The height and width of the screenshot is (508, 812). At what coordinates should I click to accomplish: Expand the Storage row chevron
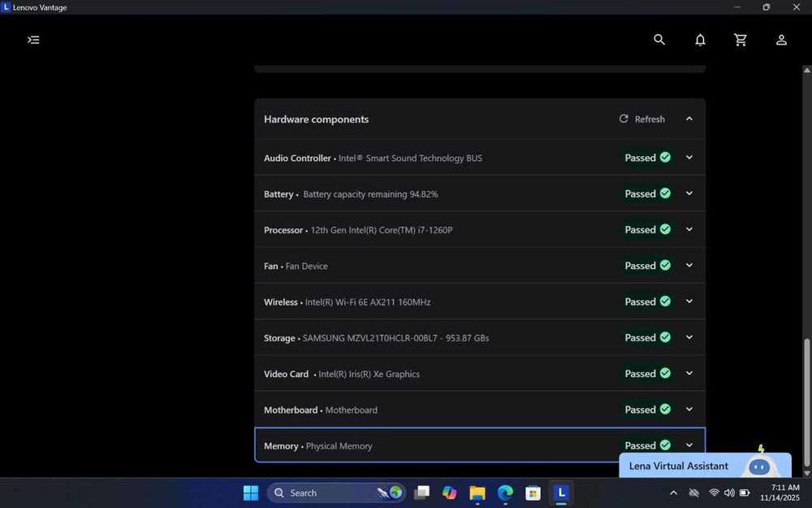[689, 337]
